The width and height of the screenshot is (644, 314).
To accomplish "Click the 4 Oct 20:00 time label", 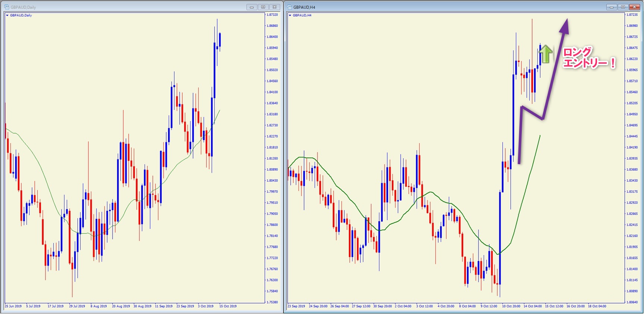I will click(x=446, y=306).
